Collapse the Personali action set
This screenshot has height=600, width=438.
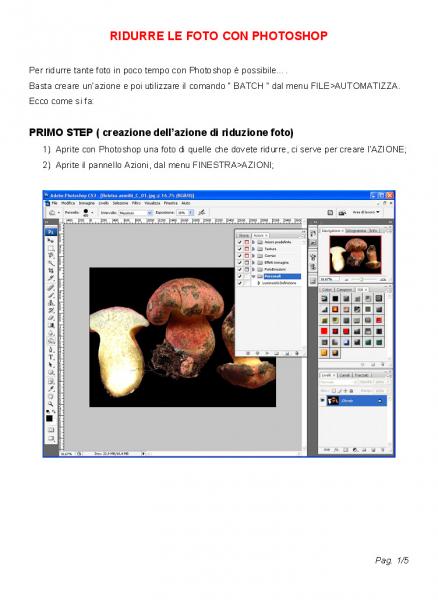tap(253, 276)
